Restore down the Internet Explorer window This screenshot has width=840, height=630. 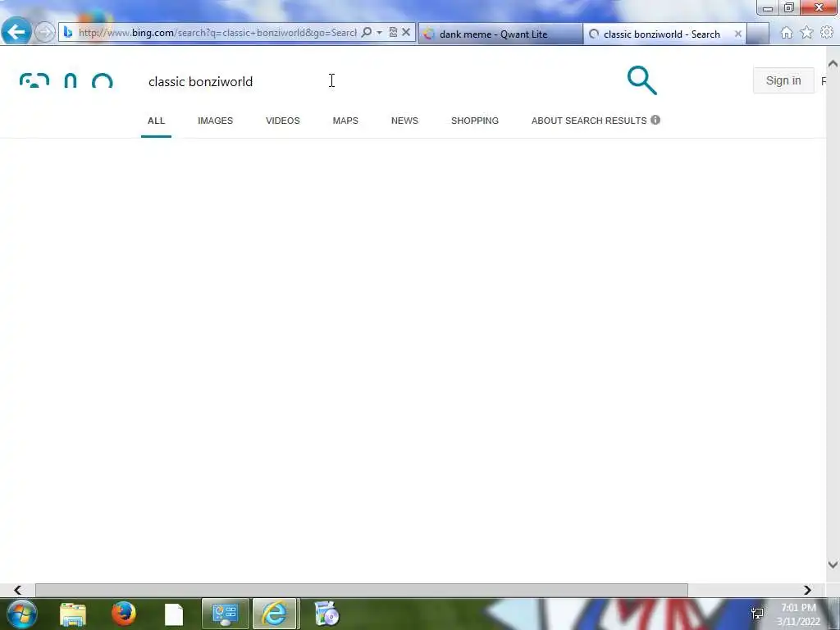(789, 7)
